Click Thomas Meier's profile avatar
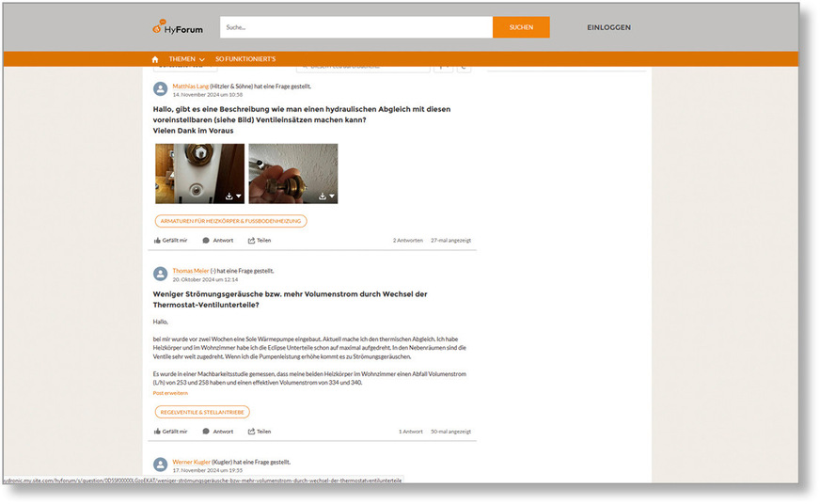Screen dimensions: 820x504 (x=161, y=274)
